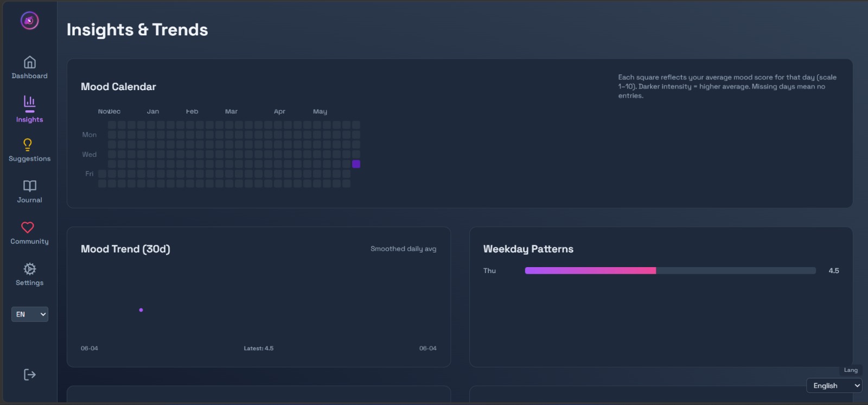
Task: Click the mood calendar description text
Action: point(727,86)
